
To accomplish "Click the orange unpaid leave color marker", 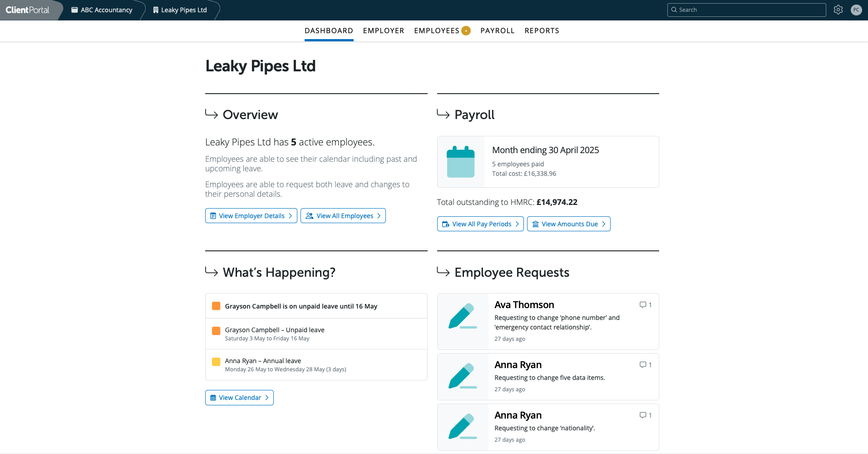I will (x=216, y=331).
